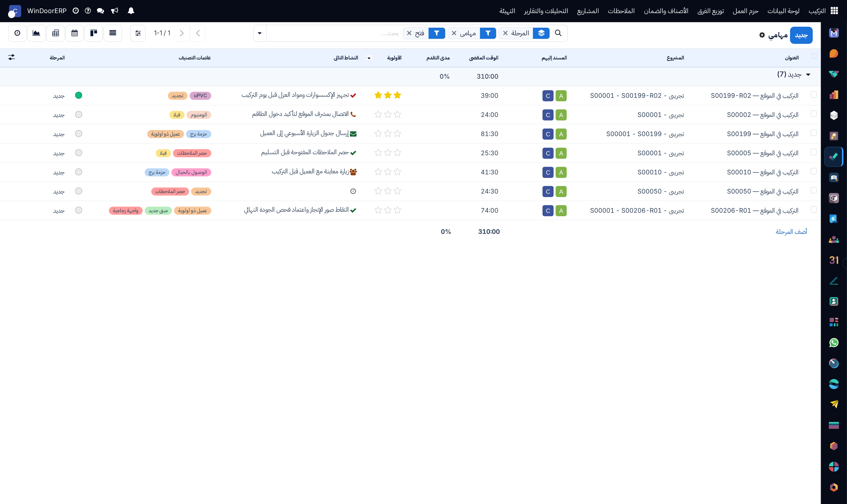Sort by النشاط التالي column arrow

point(369,58)
